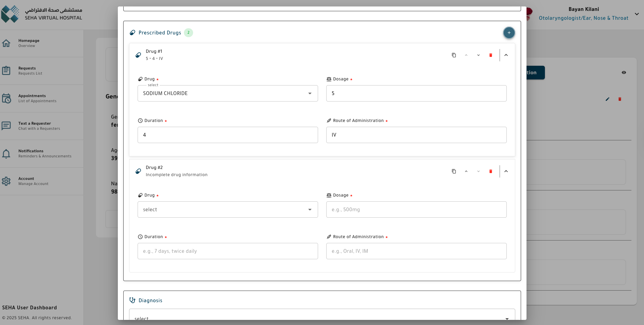
Task: Open the Bayan Kilani profile menu
Action: tap(636, 14)
